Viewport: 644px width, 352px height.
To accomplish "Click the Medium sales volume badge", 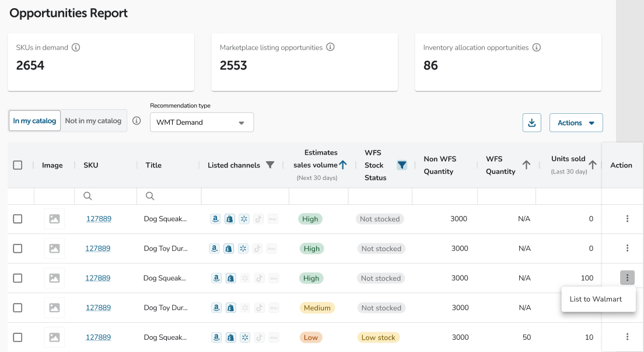I will 317,308.
